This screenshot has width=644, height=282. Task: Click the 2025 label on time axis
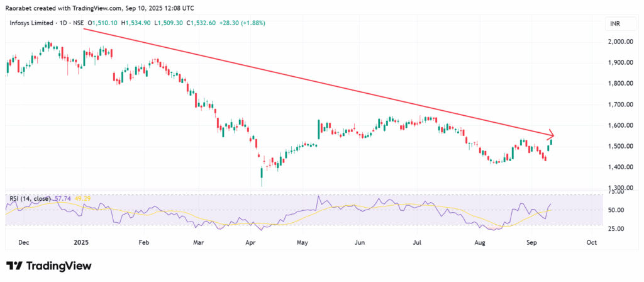coord(81,242)
